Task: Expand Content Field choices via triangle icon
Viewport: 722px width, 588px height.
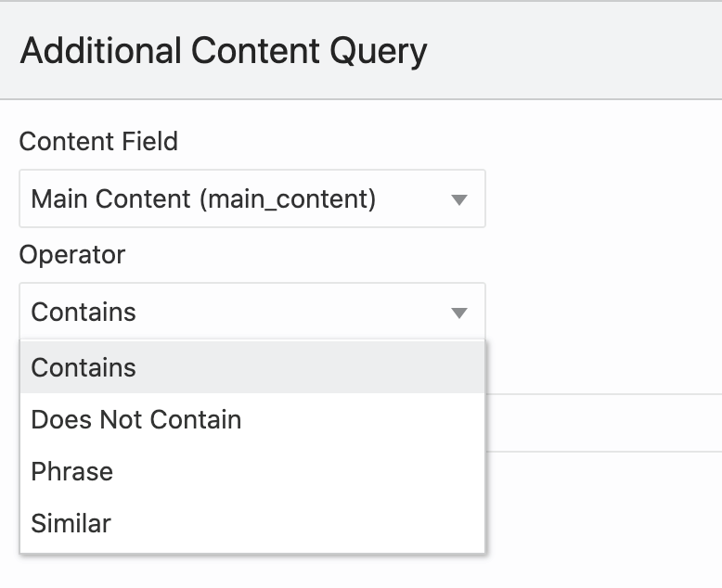Action: (458, 199)
